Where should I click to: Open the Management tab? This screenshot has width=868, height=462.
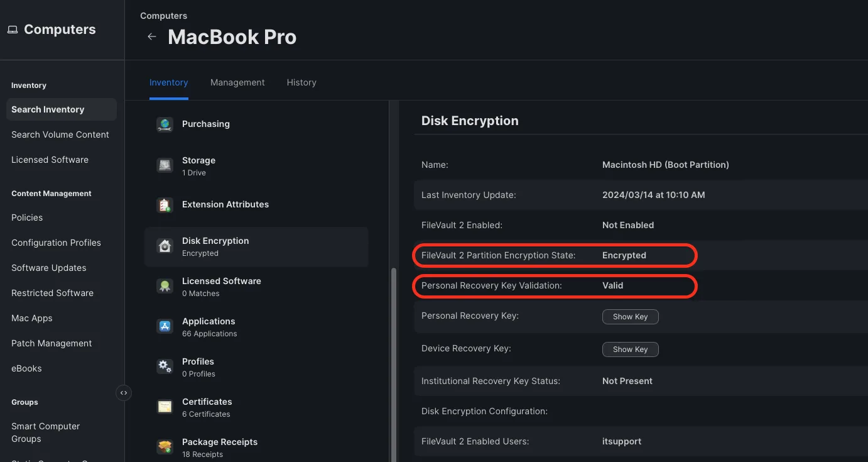(237, 82)
